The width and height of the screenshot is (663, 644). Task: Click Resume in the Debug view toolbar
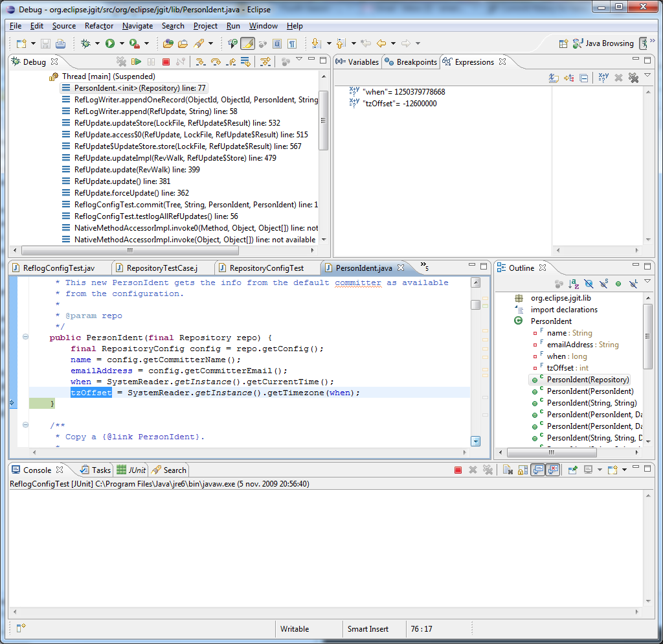[137, 62]
